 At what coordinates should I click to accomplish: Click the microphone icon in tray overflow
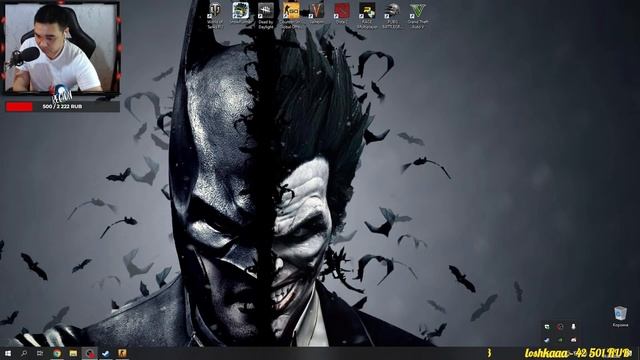click(573, 327)
